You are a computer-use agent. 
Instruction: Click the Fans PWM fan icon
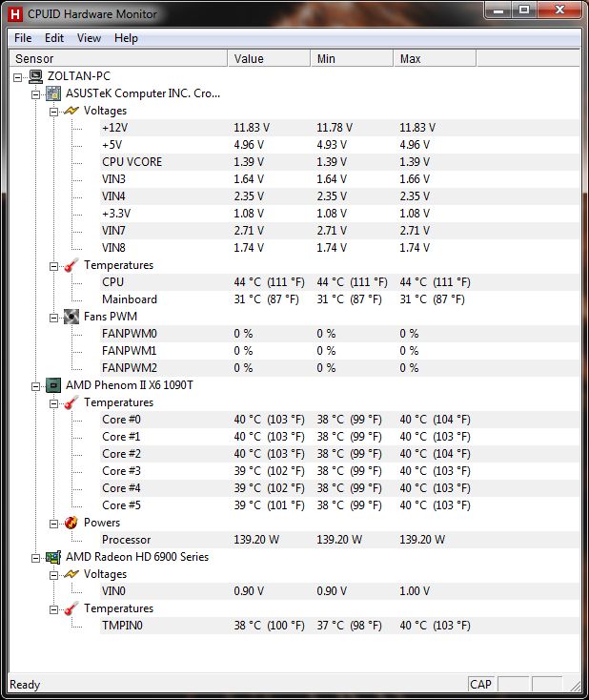71,317
